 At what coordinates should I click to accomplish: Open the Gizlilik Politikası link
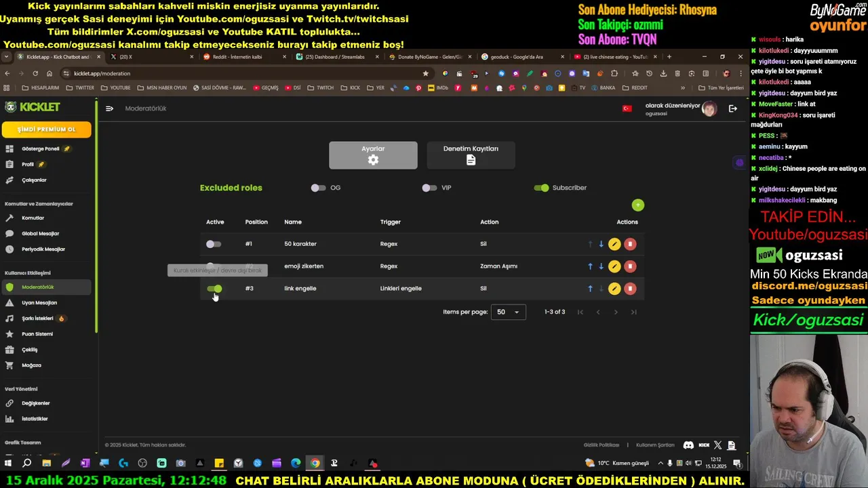click(x=601, y=445)
